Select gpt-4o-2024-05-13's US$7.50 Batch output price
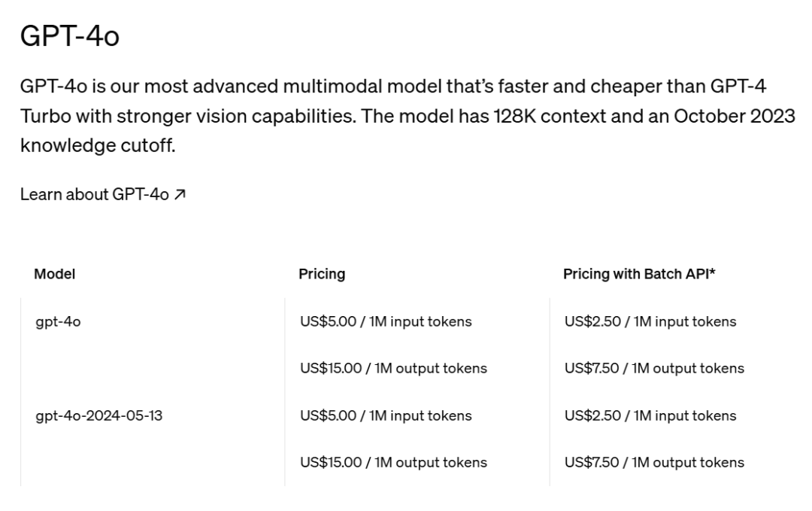This screenshot has width=812, height=511. [654, 462]
